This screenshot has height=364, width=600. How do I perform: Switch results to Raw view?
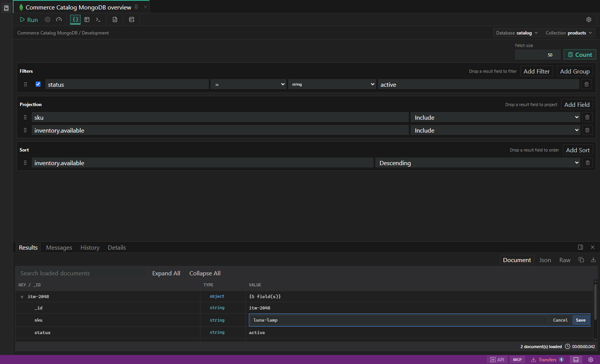(565, 260)
